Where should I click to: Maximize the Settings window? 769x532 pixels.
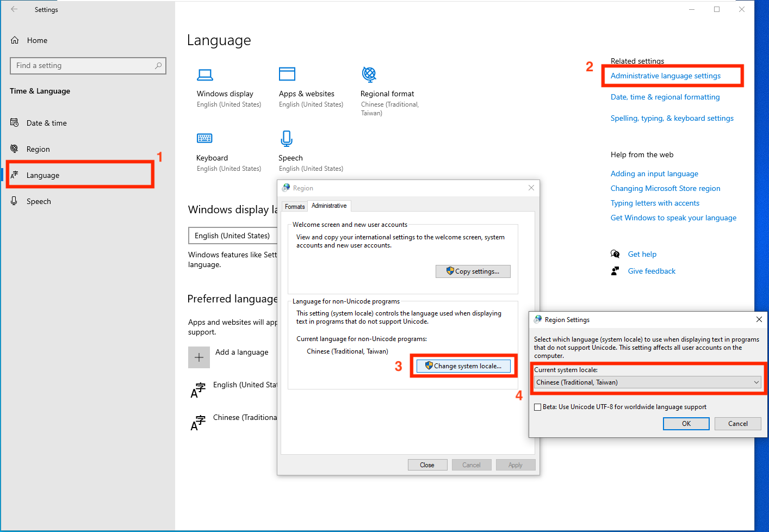click(717, 9)
